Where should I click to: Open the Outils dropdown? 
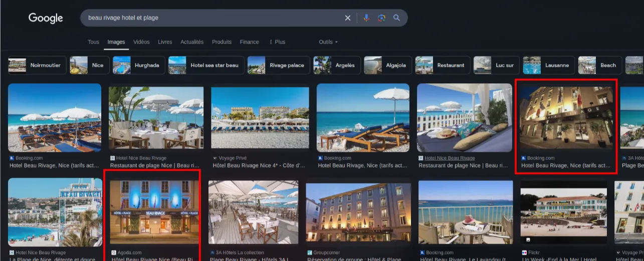[x=328, y=42]
